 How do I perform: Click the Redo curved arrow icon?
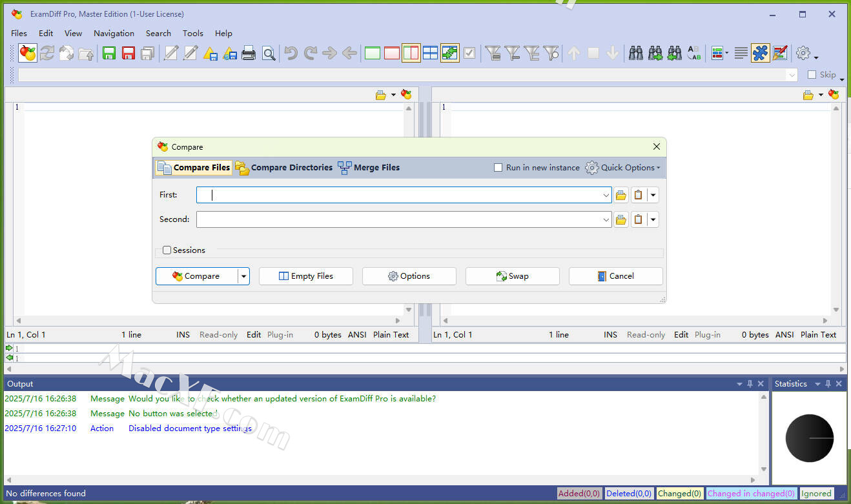pyautogui.click(x=311, y=54)
